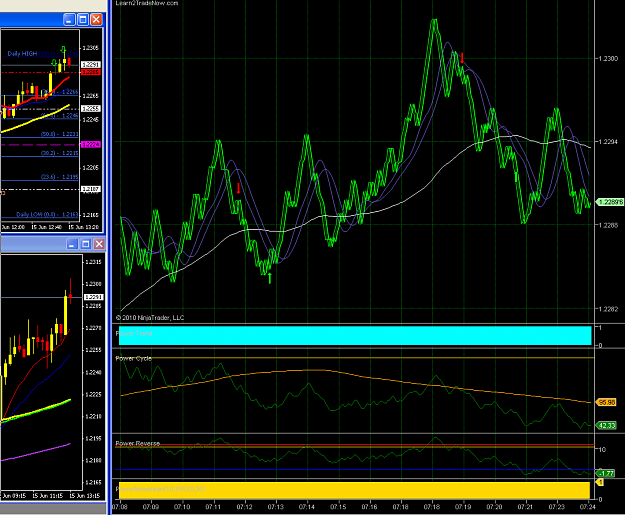
Task: Click the 15 Jun 12:40 time label
Action: click(x=46, y=227)
